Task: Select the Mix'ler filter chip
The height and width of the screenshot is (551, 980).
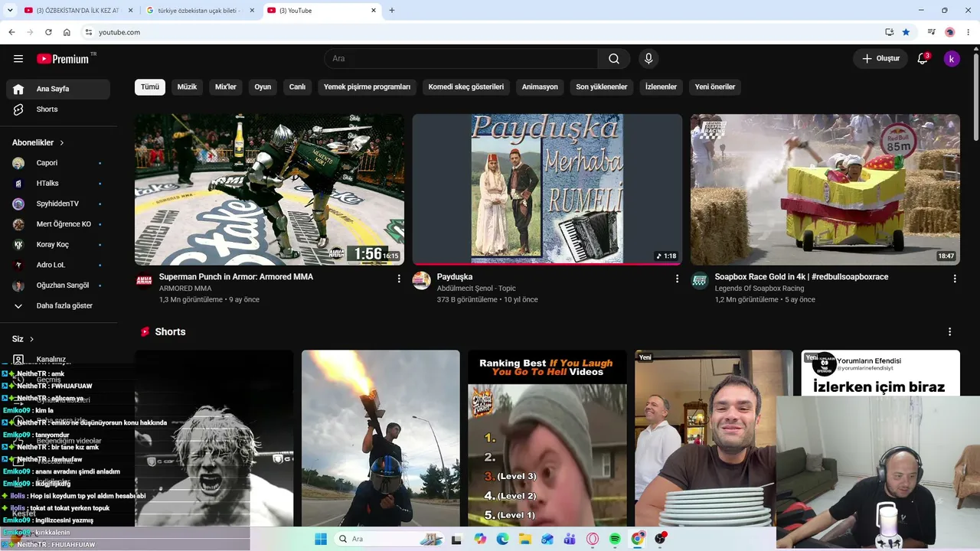Action: click(226, 87)
